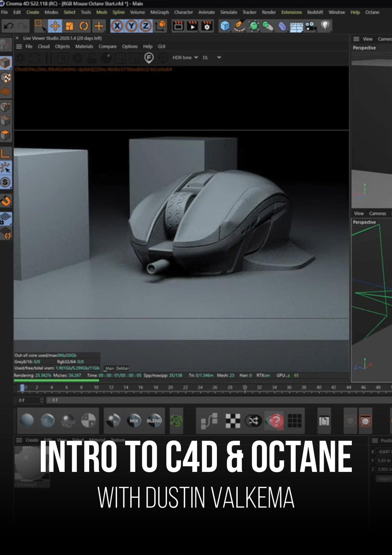Click the focus picker F icon

click(149, 58)
